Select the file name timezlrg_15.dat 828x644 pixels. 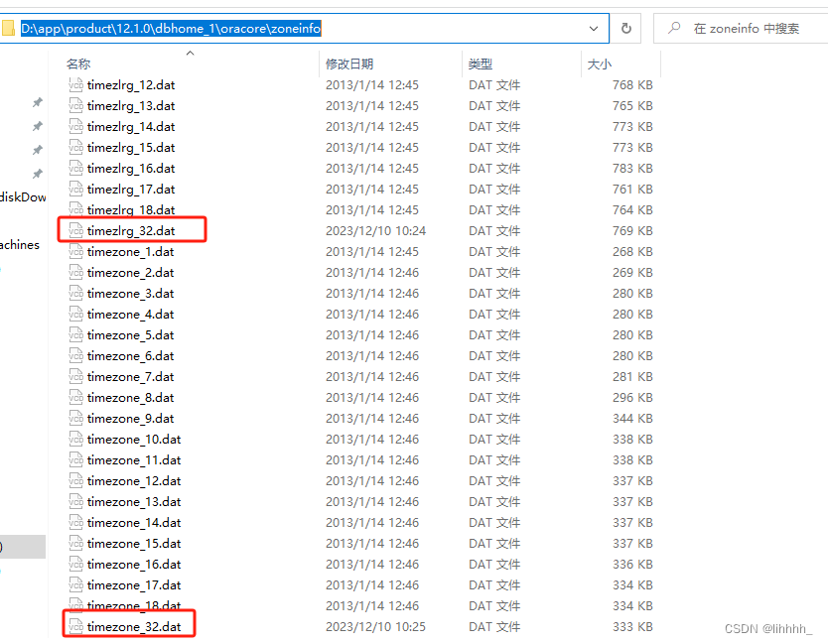[131, 147]
